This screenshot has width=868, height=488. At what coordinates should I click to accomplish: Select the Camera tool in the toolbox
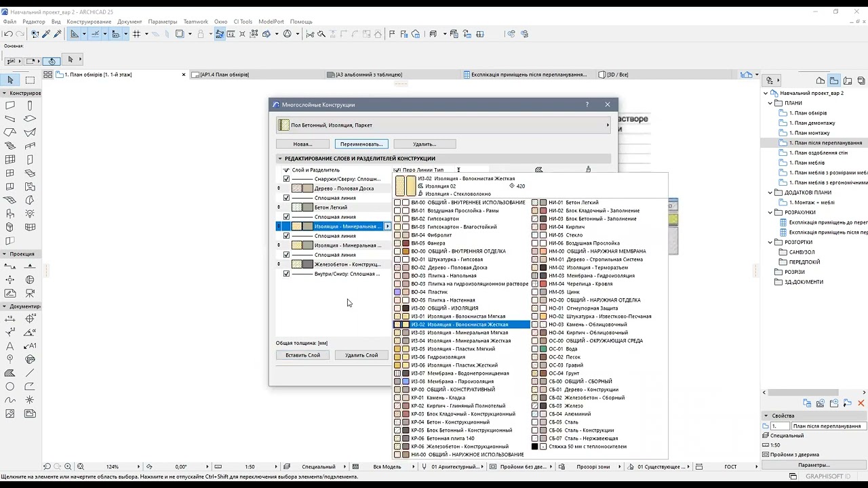click(30, 293)
